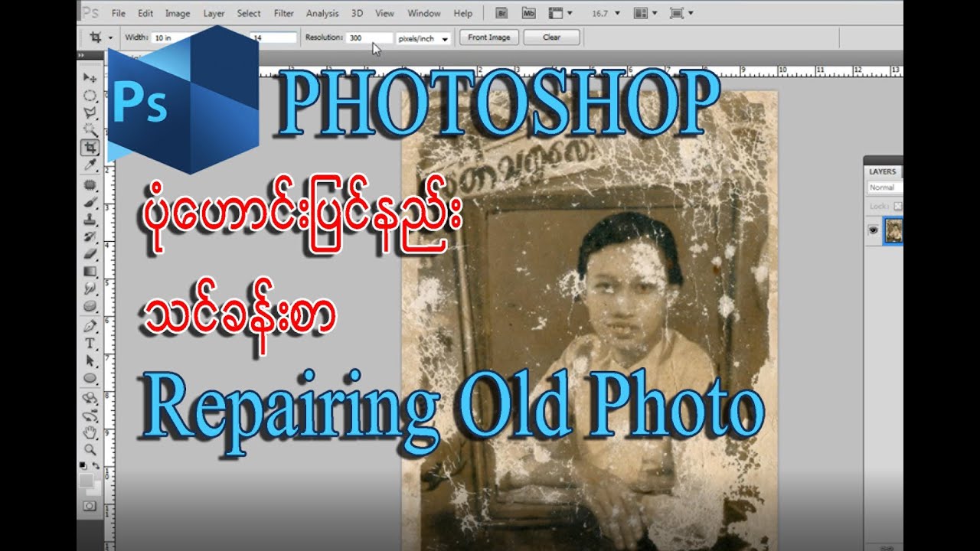The height and width of the screenshot is (551, 980).
Task: Open the Filter menu
Action: pos(284,14)
